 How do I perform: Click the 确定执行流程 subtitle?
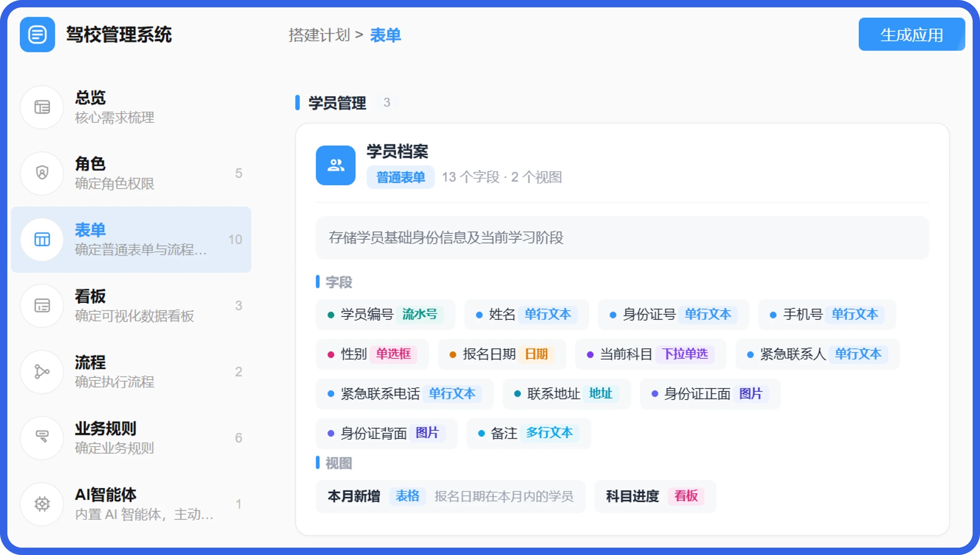coord(115,382)
